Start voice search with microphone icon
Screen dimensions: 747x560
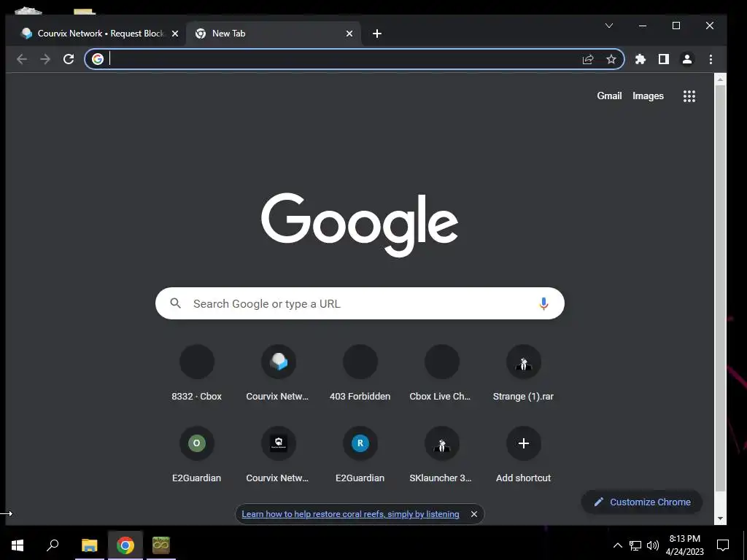[543, 303]
